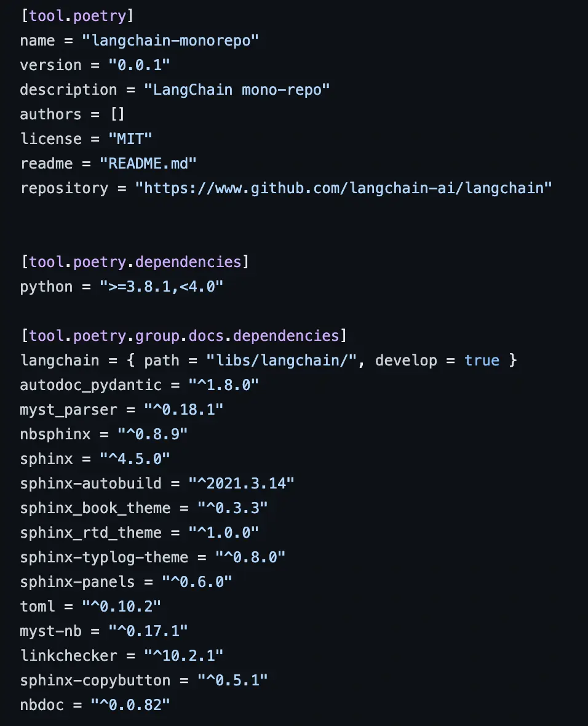The width and height of the screenshot is (588, 726).
Task: Click the linkchecker dependency key
Action: 69,656
